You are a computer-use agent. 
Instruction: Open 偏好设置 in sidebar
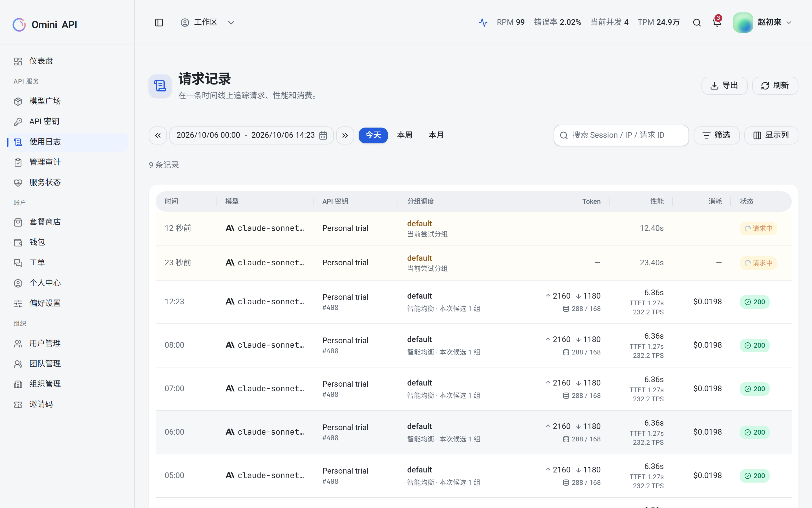[67, 303]
